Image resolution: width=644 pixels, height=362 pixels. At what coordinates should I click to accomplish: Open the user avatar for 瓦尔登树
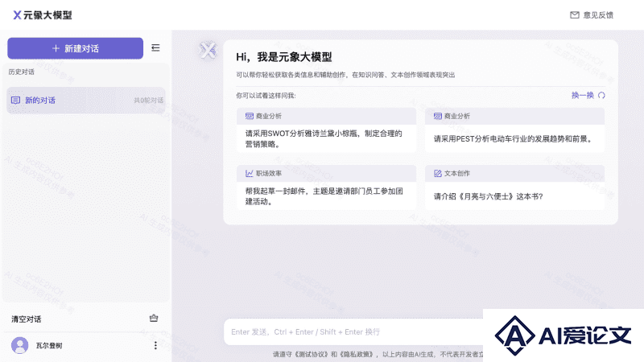[19, 346]
